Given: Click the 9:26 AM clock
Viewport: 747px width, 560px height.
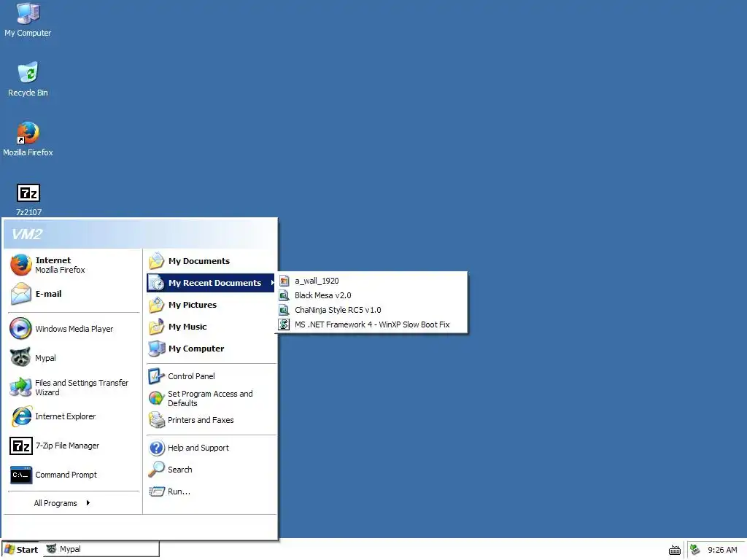Looking at the screenshot, I should point(722,550).
